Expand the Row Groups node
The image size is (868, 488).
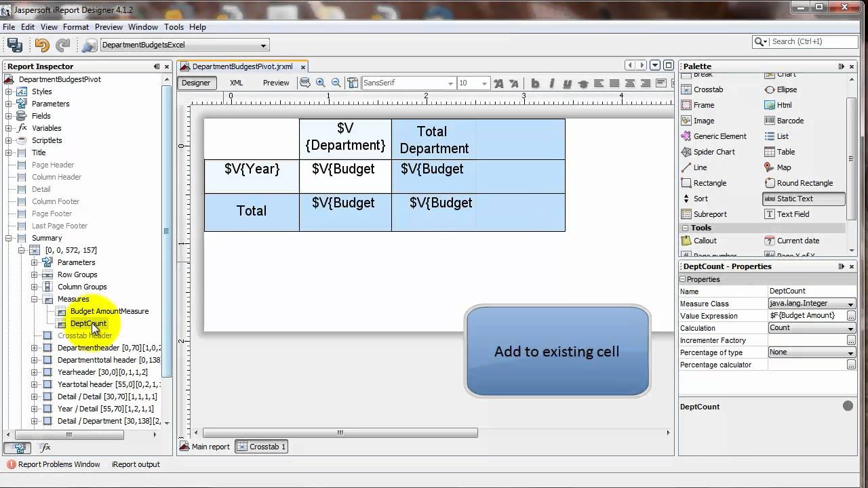pyautogui.click(x=35, y=274)
